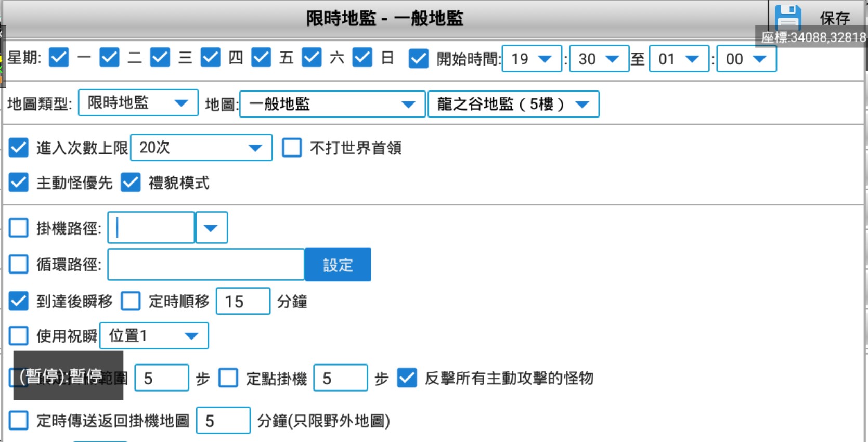Toggle the 主動怪優先 checkbox
This screenshot has width=868, height=442.
19,183
